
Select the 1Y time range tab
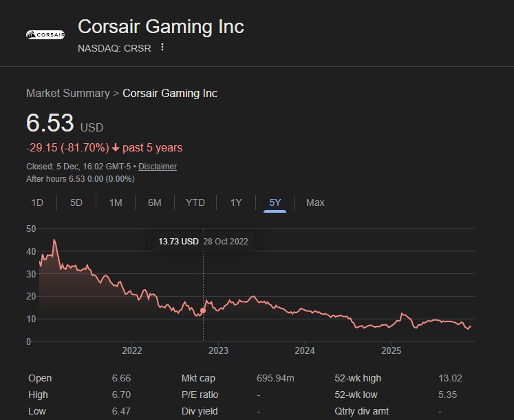click(236, 202)
